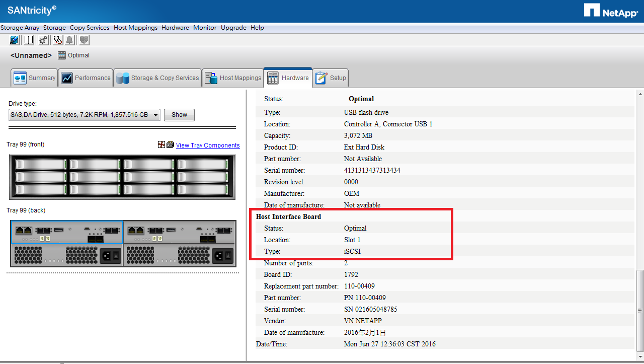Click the properties pane vertical scrollbar thumb
The width and height of the screenshot is (644, 364).
(640, 311)
